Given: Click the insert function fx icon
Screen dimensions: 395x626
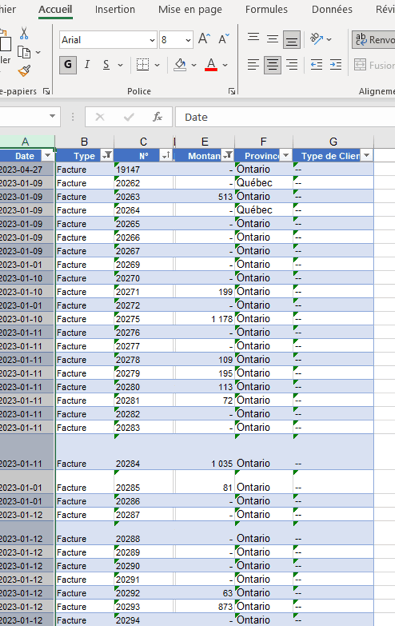Looking at the screenshot, I should [x=157, y=117].
